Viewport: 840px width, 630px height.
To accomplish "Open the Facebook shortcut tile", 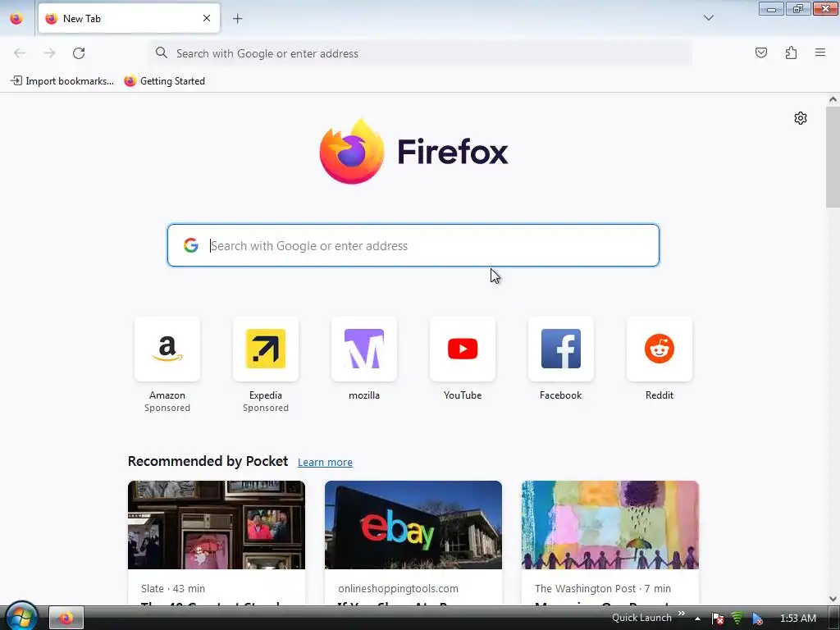I will click(x=561, y=349).
